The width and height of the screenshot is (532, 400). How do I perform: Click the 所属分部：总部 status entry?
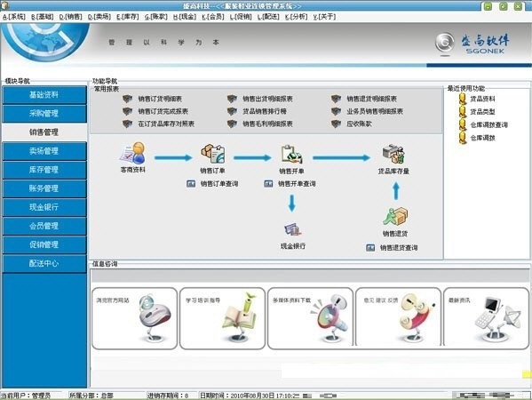[x=91, y=396]
